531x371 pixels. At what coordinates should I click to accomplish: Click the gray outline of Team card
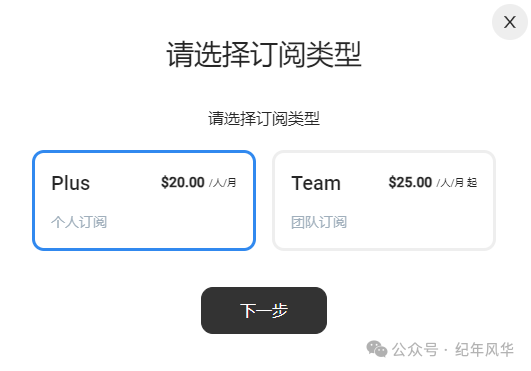[384, 152]
